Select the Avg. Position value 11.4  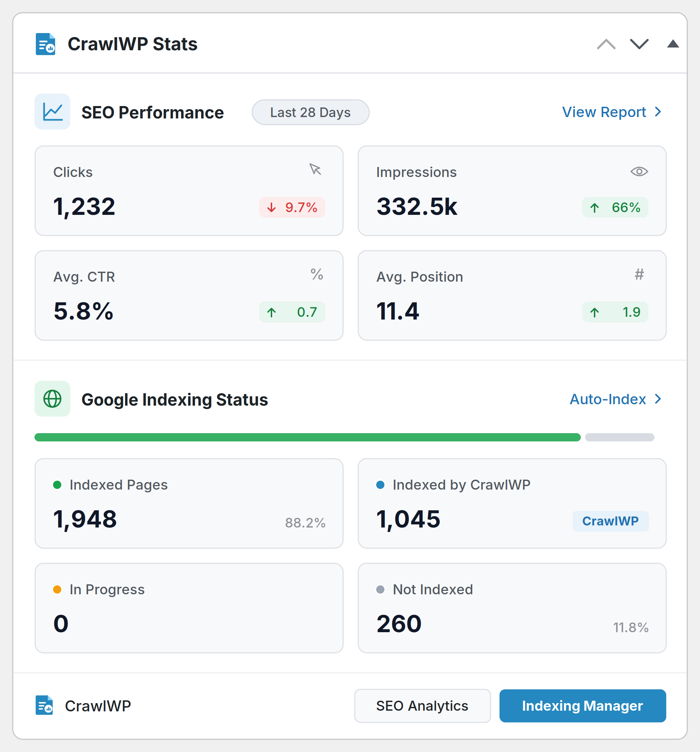(x=398, y=311)
